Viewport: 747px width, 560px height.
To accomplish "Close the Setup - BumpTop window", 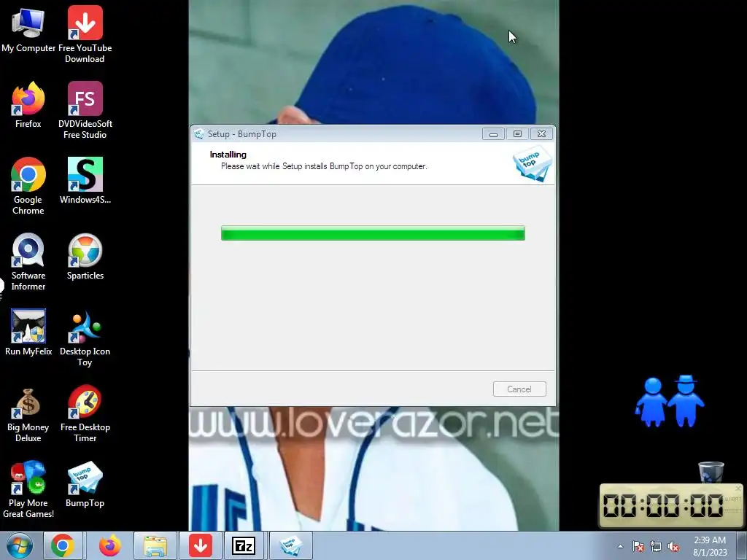I will (x=542, y=134).
